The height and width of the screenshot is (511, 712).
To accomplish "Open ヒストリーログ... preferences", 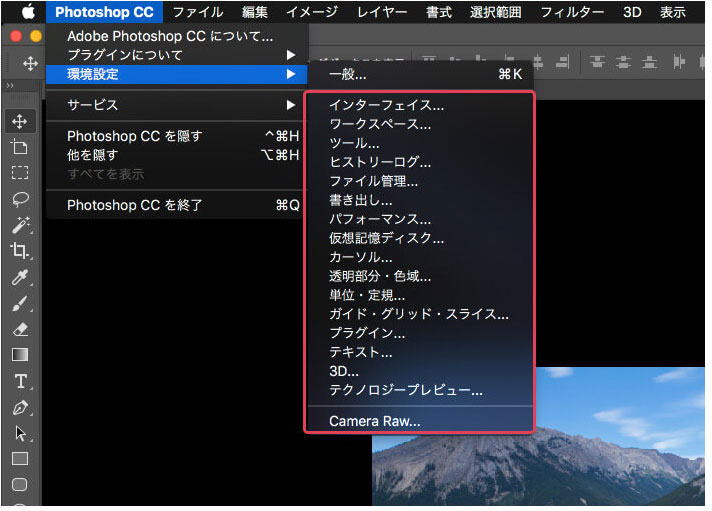I will (420, 162).
